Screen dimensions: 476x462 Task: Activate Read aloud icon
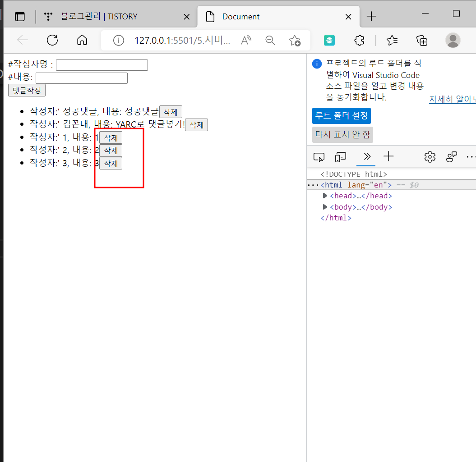[x=246, y=40]
